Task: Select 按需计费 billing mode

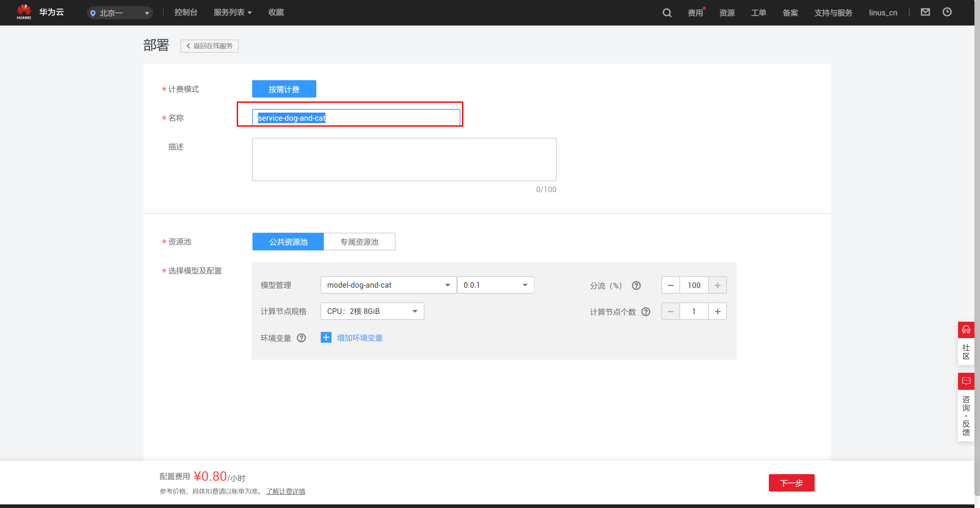Action: pos(284,89)
